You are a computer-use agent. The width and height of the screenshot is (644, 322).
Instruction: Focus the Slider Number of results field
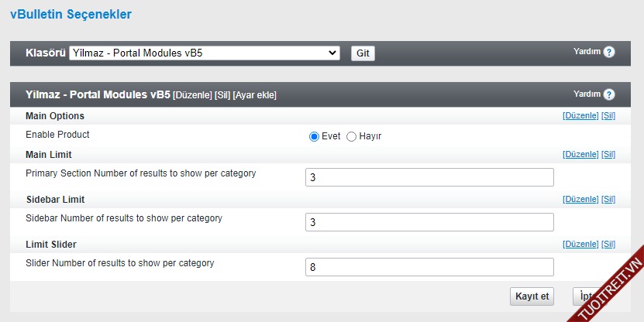[429, 267]
